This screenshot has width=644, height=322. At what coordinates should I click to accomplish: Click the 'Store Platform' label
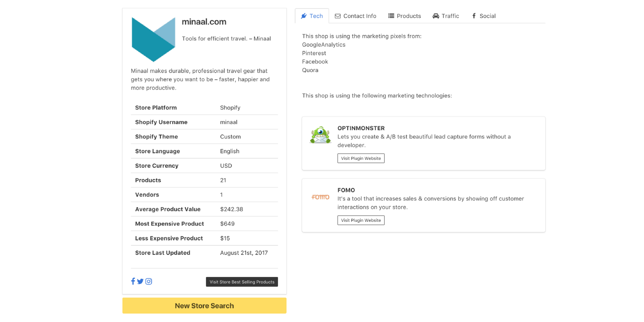[x=156, y=108]
